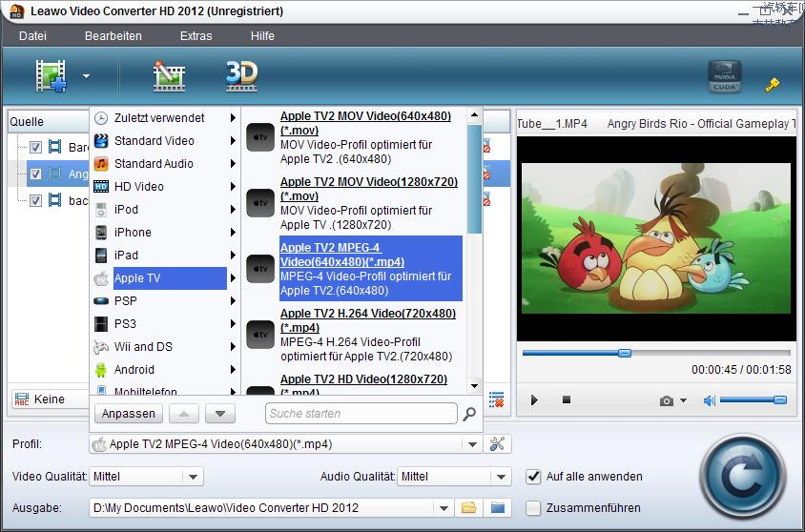Open the Add Video dropdown arrow
Image resolution: width=805 pixels, height=532 pixels.
(x=86, y=76)
